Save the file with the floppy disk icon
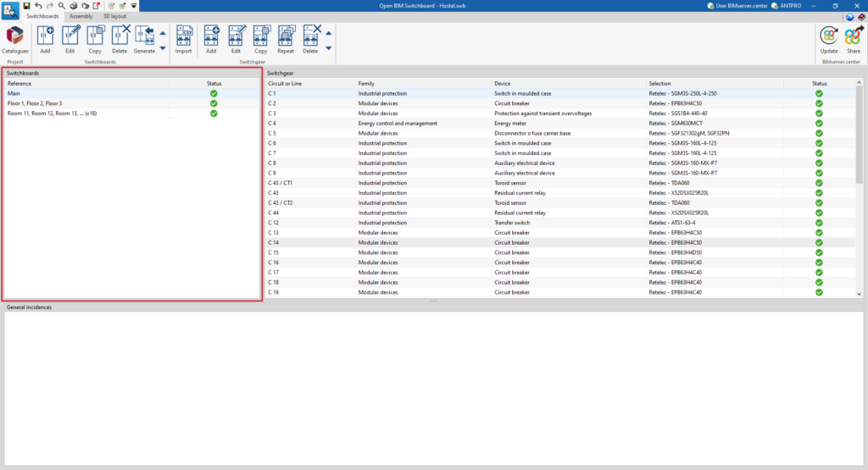Image resolution: width=868 pixels, height=470 pixels. click(26, 6)
